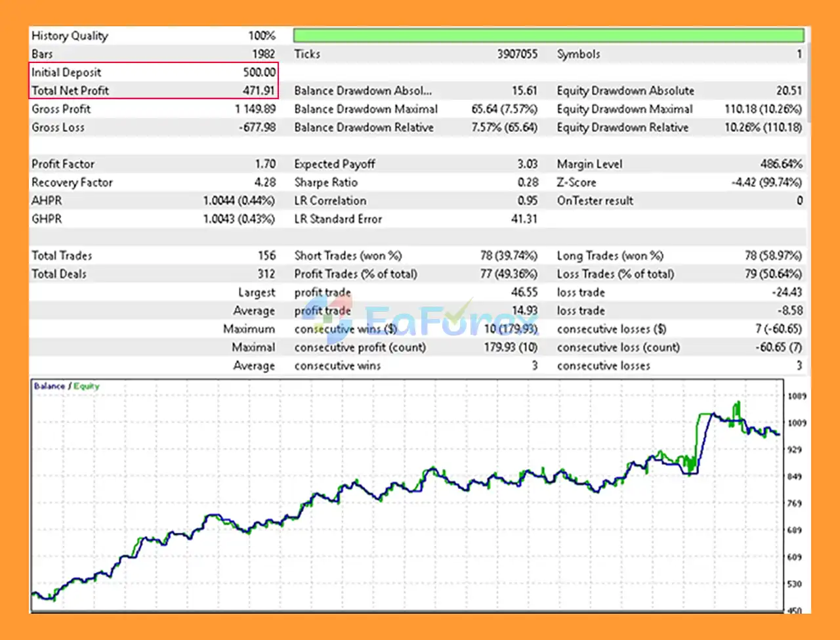Click the green History Quality progress bar

[548, 35]
